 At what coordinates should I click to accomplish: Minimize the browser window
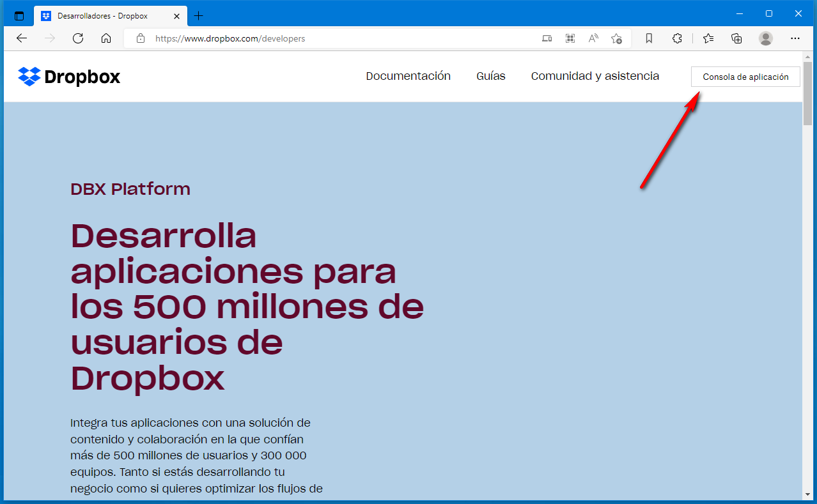tap(740, 13)
